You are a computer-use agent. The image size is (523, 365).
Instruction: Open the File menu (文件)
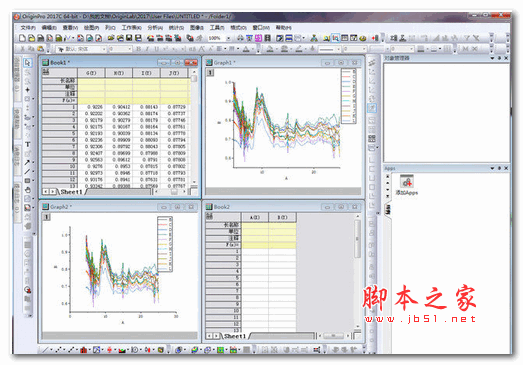click(28, 27)
